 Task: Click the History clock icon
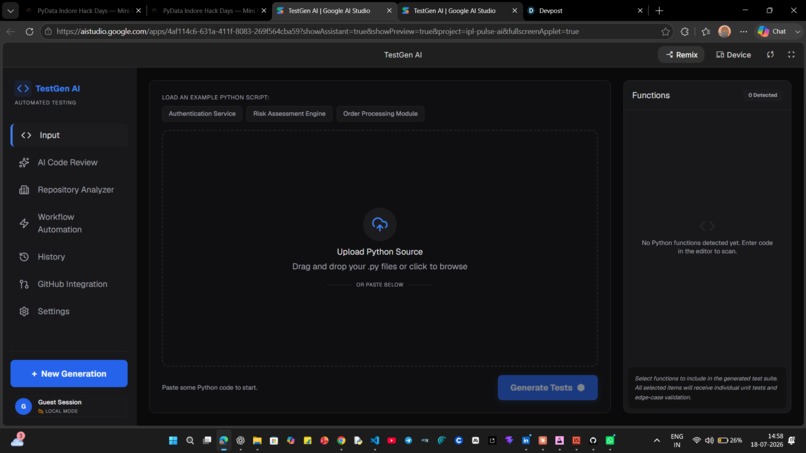tap(24, 257)
